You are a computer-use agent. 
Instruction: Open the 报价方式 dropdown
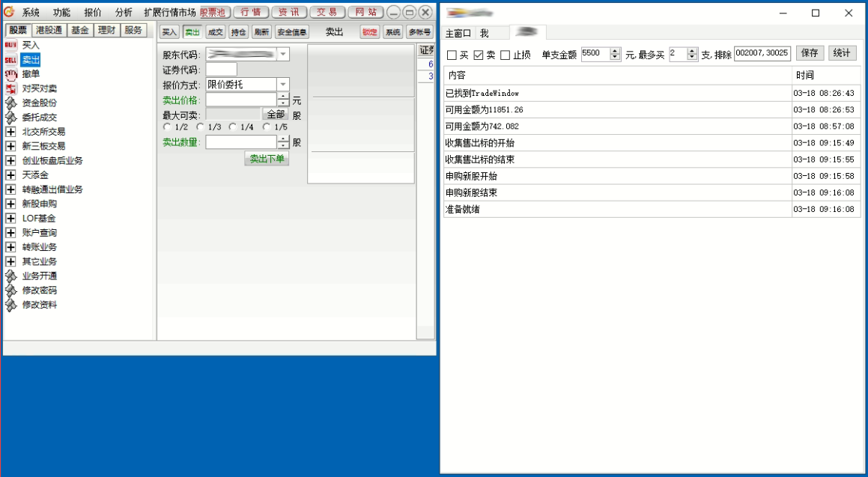283,85
